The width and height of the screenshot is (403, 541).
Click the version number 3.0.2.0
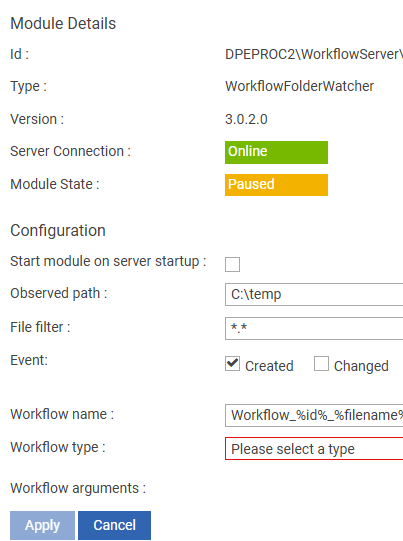pyautogui.click(x=246, y=119)
